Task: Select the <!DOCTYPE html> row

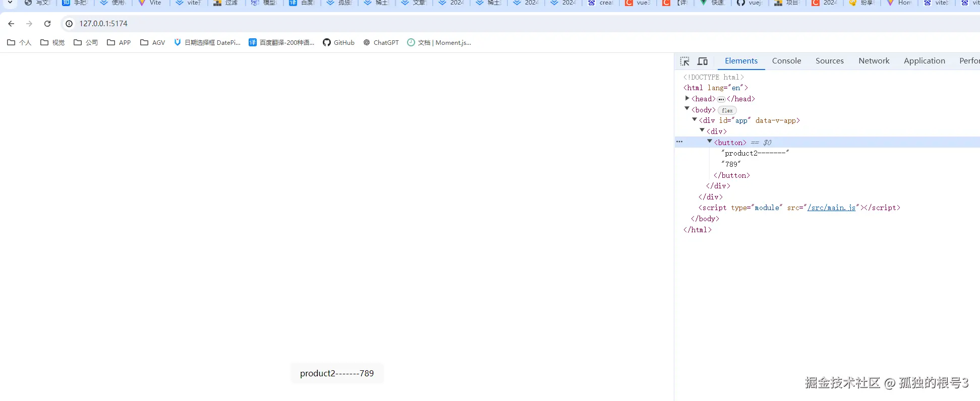Action: [713, 77]
